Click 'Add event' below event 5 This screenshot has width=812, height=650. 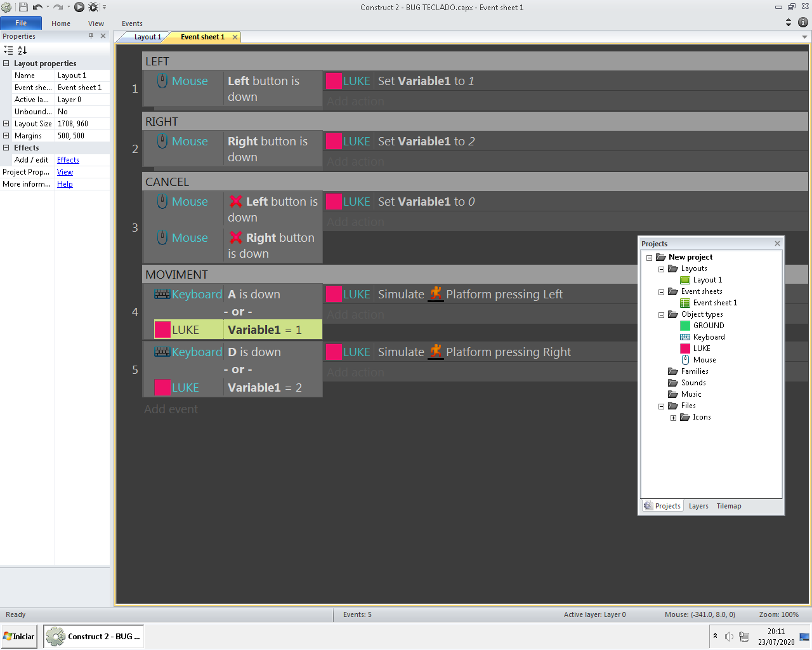[171, 409]
